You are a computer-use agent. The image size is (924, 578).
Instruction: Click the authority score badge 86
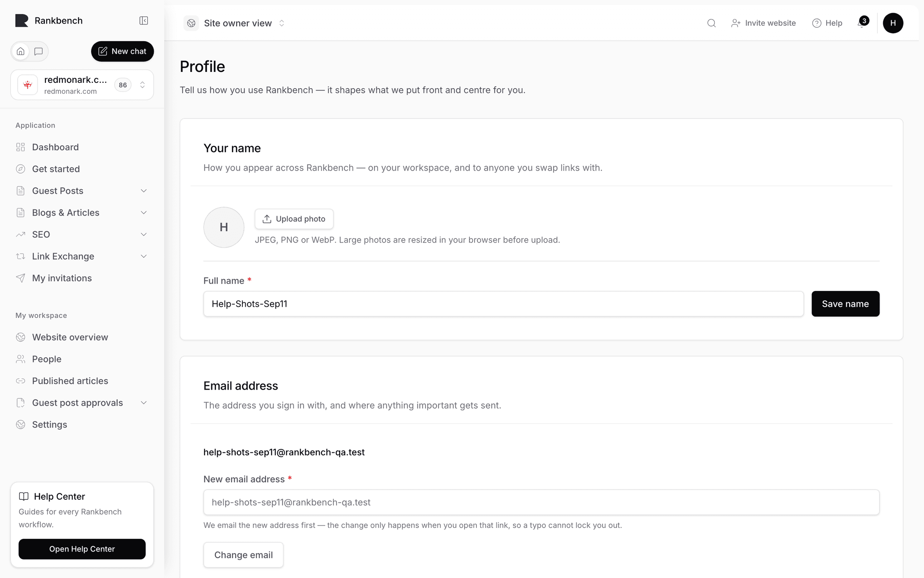(x=123, y=85)
